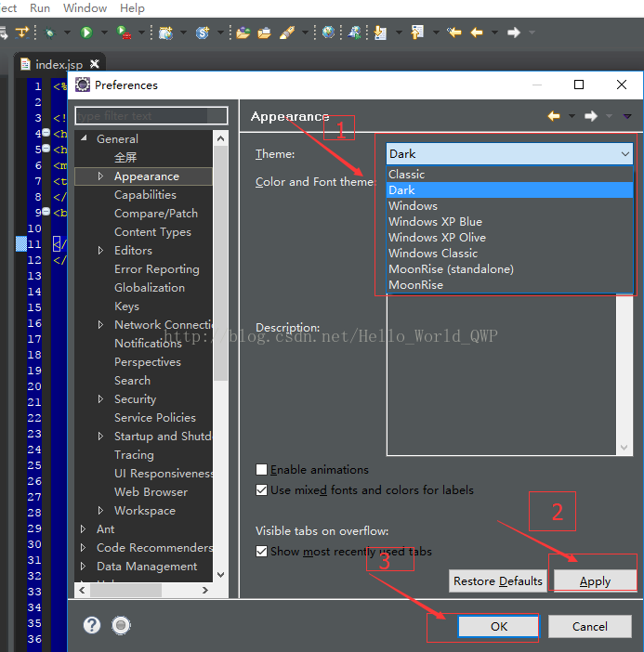Expand the Data Management tree node

[83, 566]
